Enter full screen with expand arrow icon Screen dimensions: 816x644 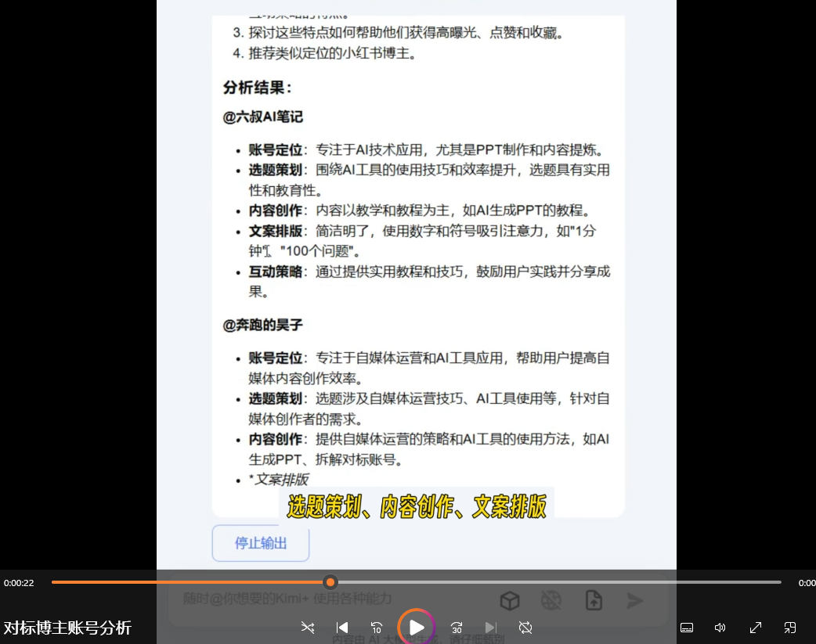click(755, 628)
